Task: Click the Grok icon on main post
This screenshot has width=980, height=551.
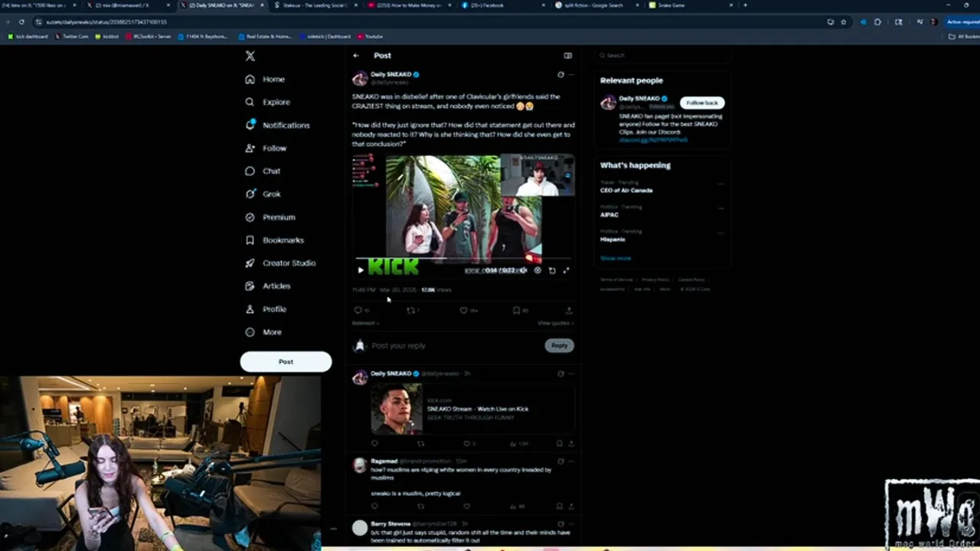Action: (560, 74)
